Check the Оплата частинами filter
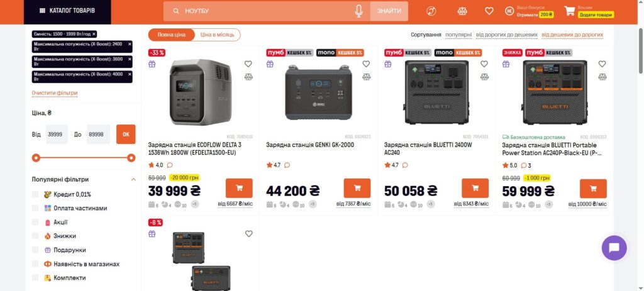Screen dimensions: 644x291 (35, 209)
